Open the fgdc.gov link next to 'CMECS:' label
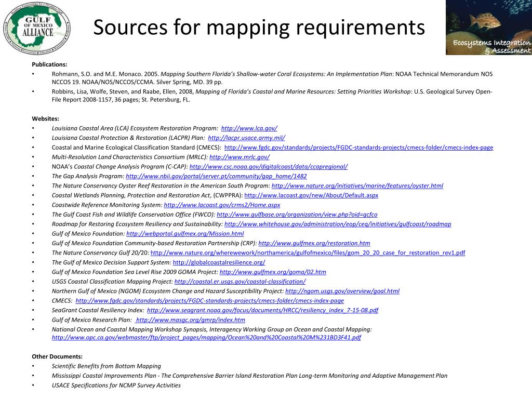The width and height of the screenshot is (532, 399). click(x=210, y=301)
